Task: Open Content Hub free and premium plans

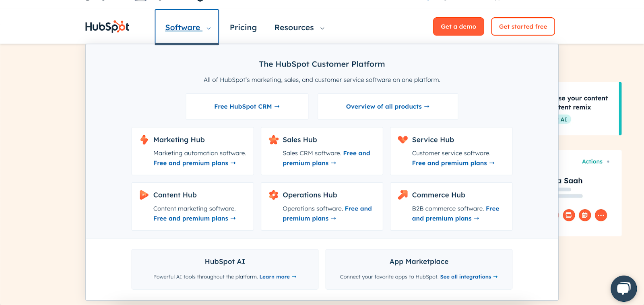Action: (194, 218)
